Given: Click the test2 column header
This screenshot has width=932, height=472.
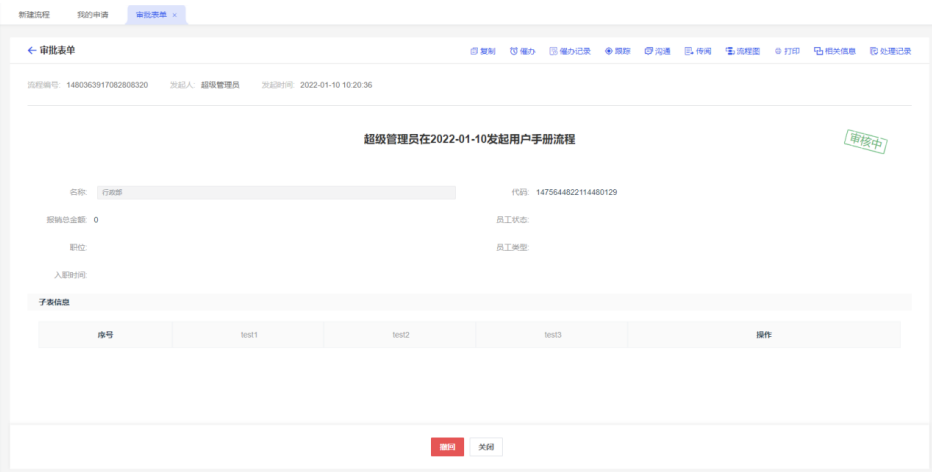Looking at the screenshot, I should click(400, 334).
